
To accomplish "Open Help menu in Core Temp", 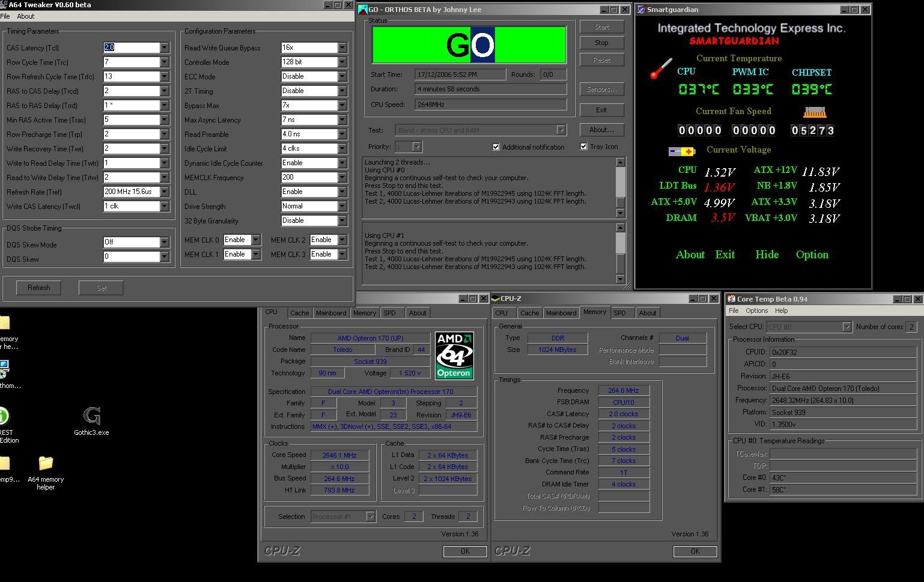I will tap(781, 311).
